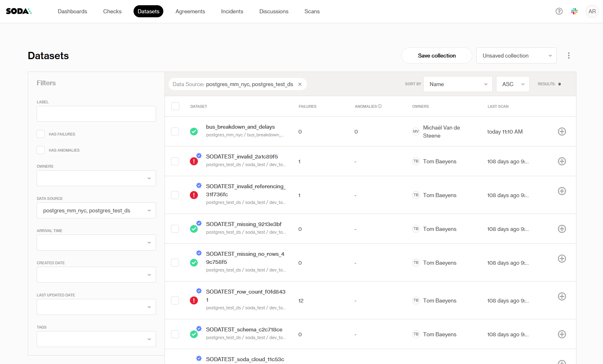Click plus icon for SODATEST_schema_c2c718ce row

tap(562, 334)
